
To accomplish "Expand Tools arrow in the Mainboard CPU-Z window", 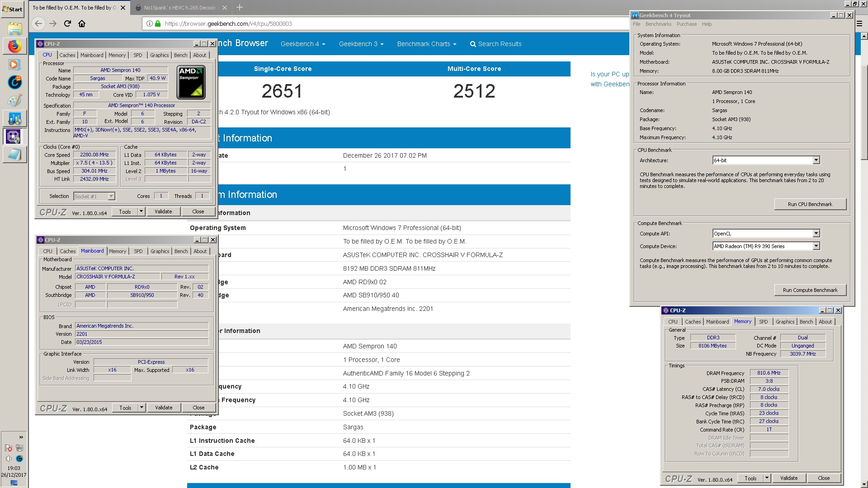I will (142, 408).
